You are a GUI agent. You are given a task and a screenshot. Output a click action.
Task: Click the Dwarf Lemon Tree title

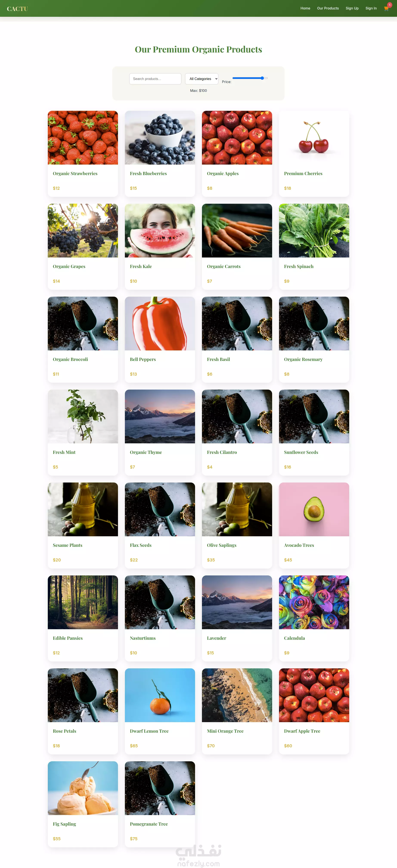point(149,731)
